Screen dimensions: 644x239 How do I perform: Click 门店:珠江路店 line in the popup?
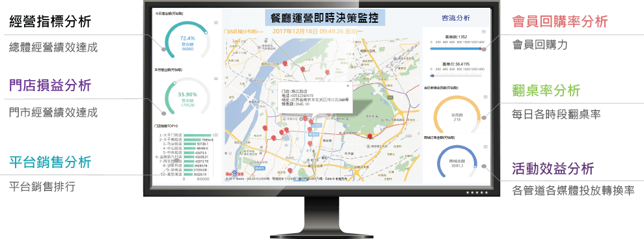coord(294,91)
